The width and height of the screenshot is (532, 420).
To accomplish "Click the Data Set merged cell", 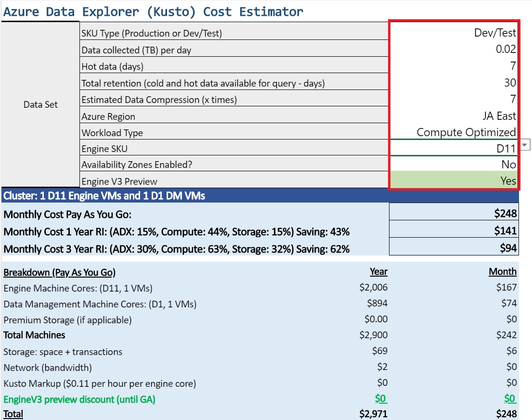I will (x=40, y=104).
